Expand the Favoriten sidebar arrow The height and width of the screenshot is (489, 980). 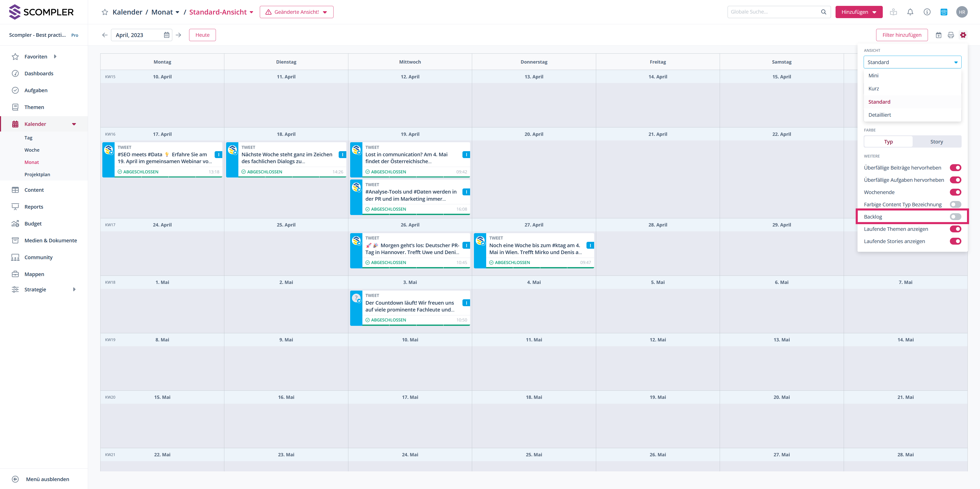[x=55, y=57]
